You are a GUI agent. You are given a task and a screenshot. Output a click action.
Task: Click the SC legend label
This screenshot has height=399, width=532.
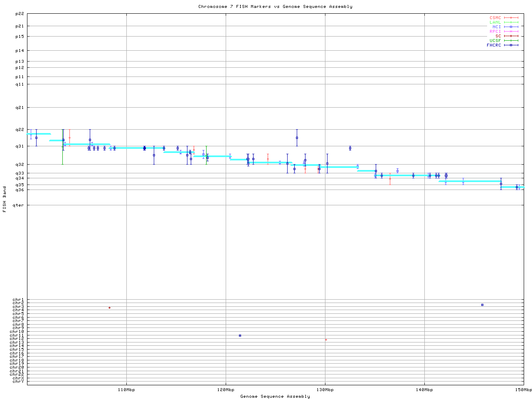pyautogui.click(x=498, y=36)
